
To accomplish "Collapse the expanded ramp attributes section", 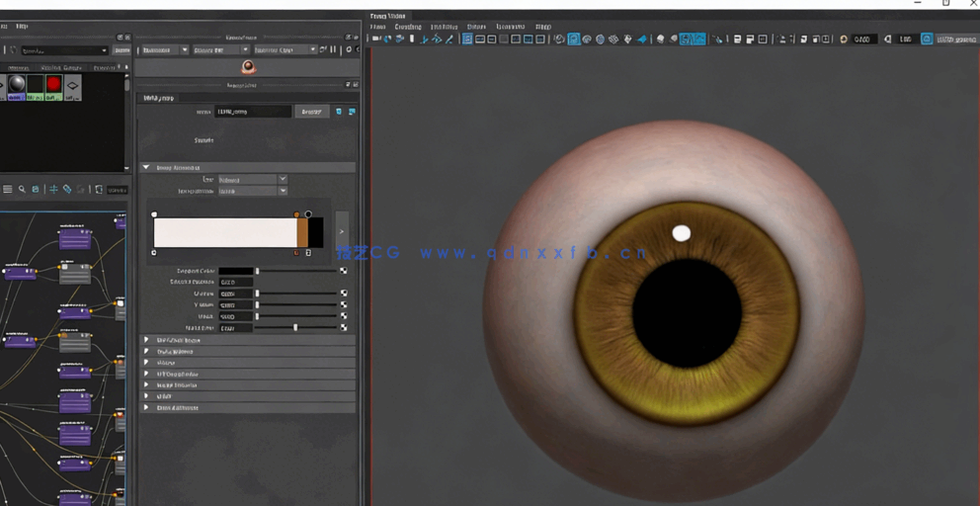I will (147, 168).
